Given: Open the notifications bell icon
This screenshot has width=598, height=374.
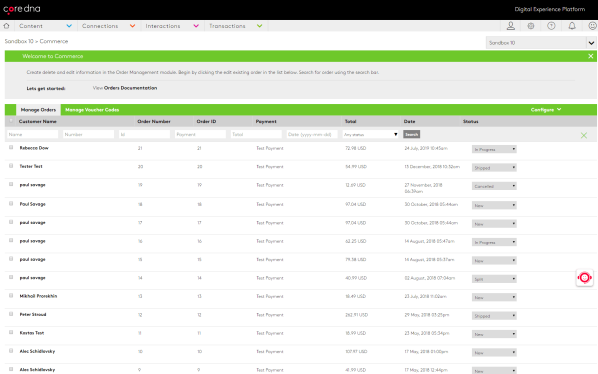Looking at the screenshot, I should (572, 26).
